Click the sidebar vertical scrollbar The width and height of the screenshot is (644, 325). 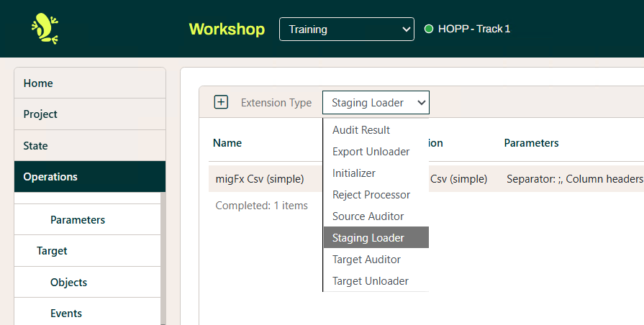click(163, 259)
